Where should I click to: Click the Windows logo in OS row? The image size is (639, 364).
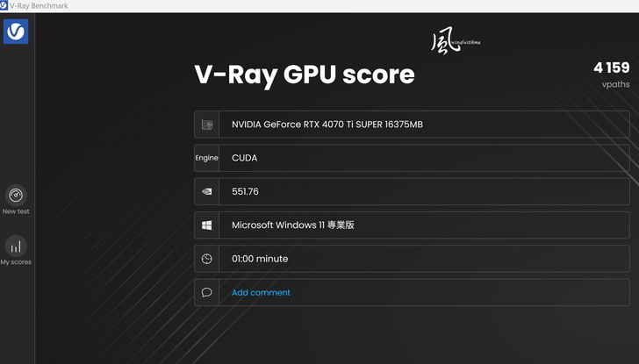point(207,225)
